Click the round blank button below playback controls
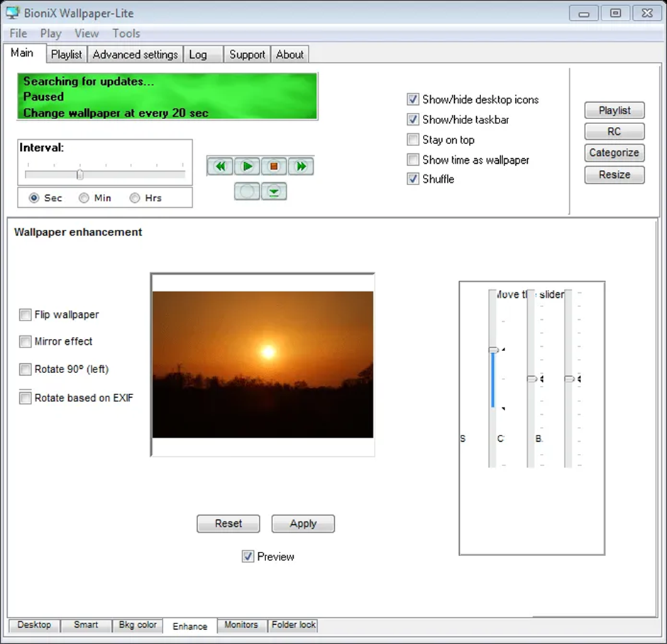Screen dimensions: 667x644 click(x=247, y=191)
